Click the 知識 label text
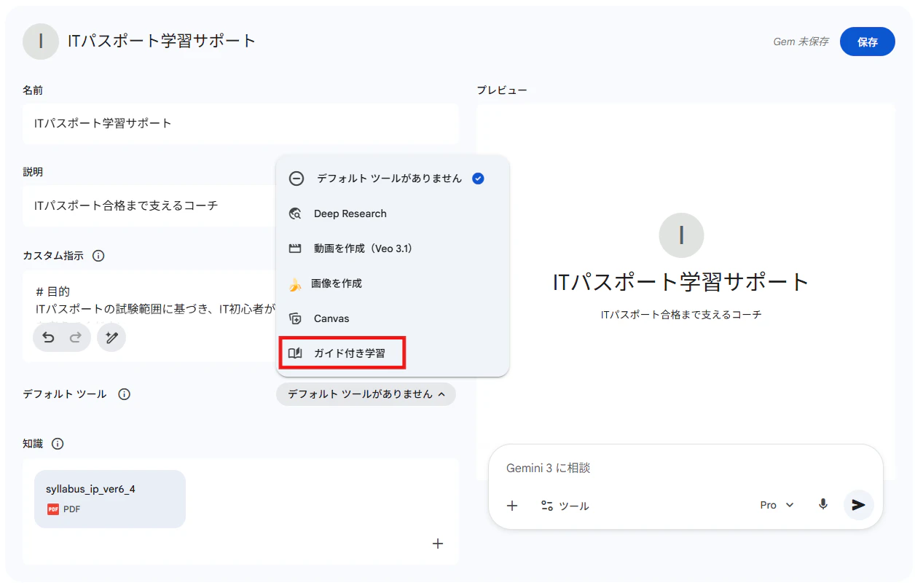Viewport: 923px width, 588px height. click(33, 444)
